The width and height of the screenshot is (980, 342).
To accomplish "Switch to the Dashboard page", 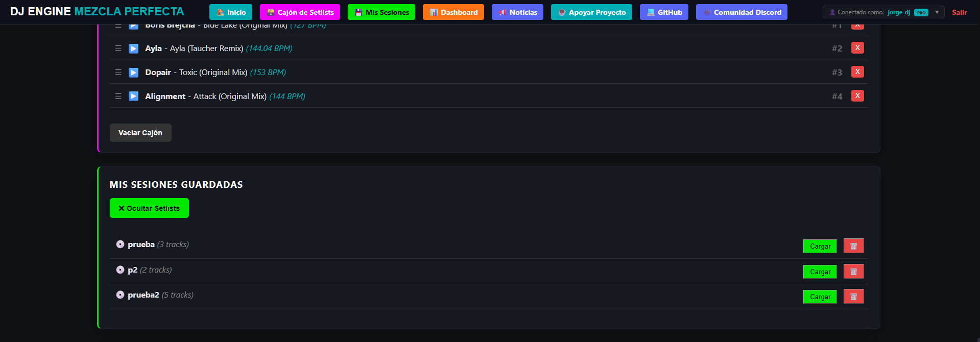I will (453, 12).
